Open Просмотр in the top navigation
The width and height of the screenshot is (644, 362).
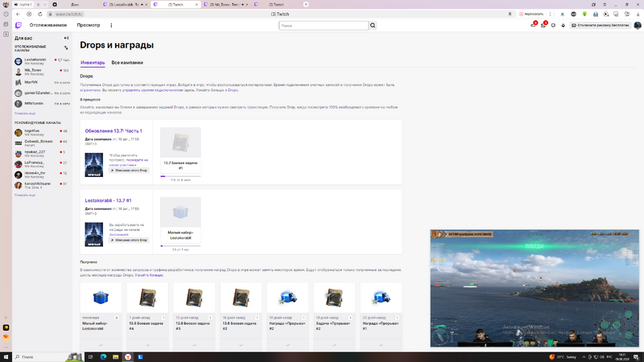click(x=89, y=25)
